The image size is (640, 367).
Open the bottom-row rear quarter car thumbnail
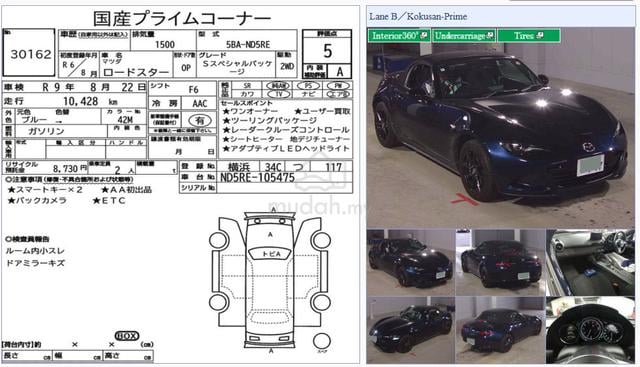500,330
